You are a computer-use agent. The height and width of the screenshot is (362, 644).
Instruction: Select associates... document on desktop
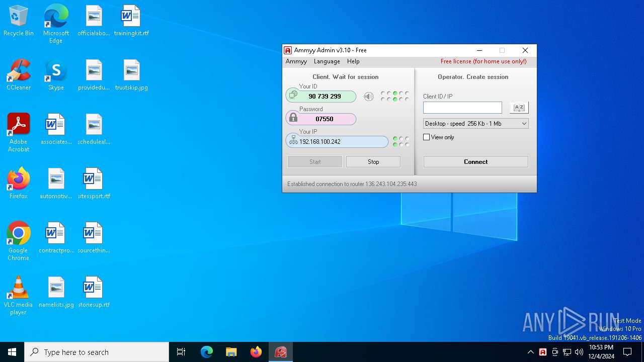point(56,129)
